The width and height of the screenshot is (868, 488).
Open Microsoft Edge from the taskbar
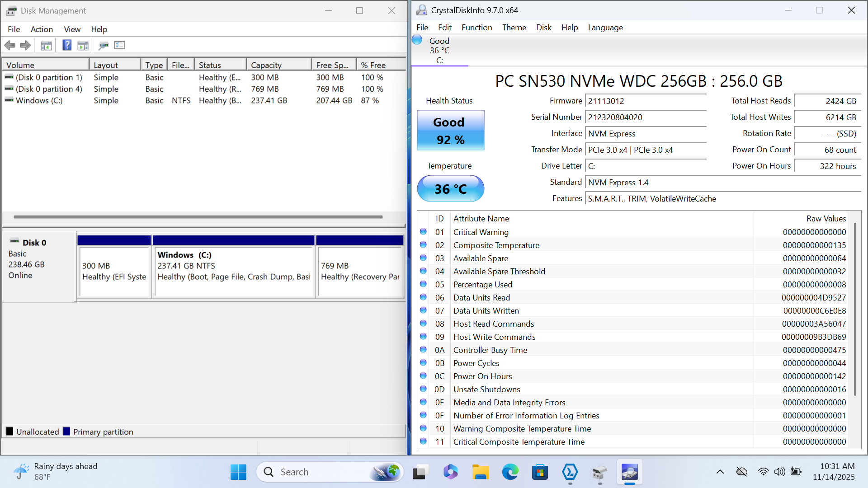510,472
